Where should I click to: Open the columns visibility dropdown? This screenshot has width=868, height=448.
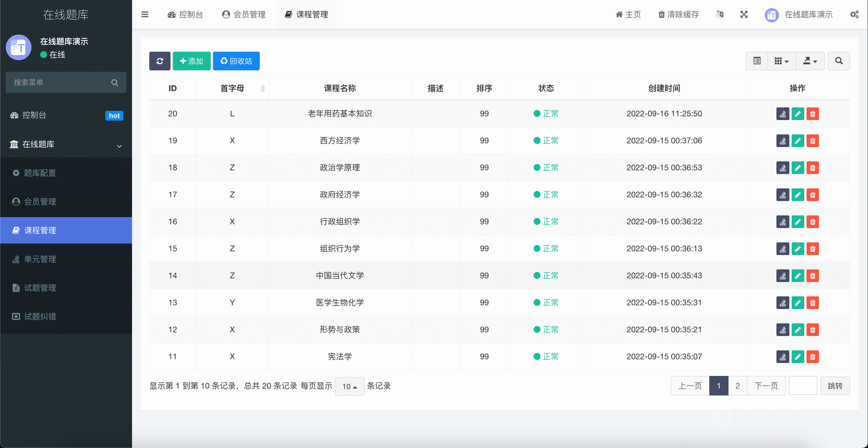[x=781, y=61]
